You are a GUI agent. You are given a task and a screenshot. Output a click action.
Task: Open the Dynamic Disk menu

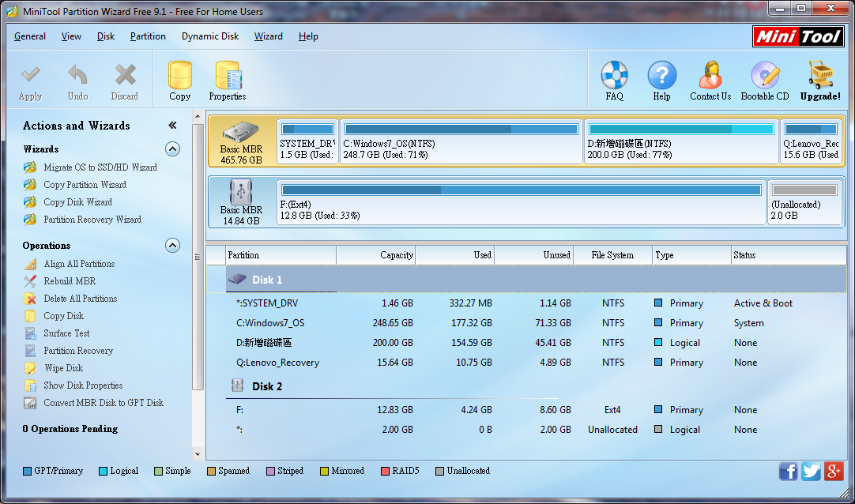[210, 36]
